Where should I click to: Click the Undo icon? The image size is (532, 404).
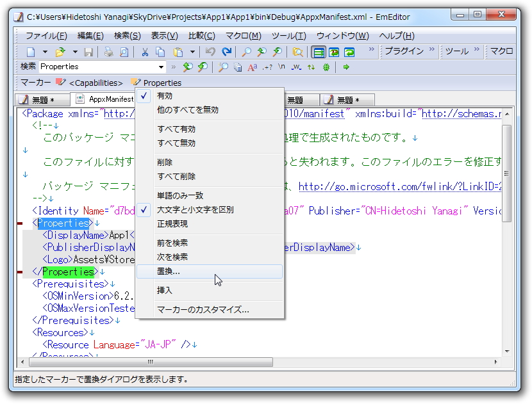click(x=211, y=53)
